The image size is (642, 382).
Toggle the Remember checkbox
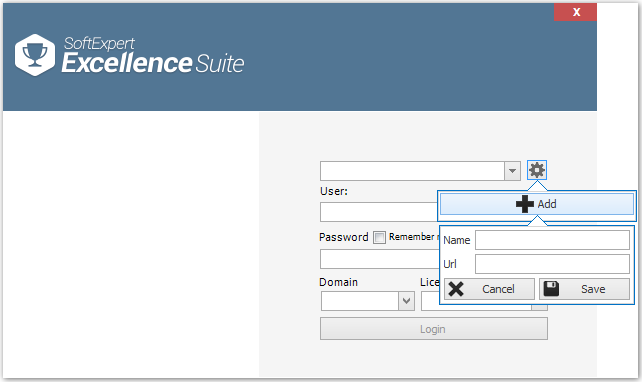tap(379, 237)
